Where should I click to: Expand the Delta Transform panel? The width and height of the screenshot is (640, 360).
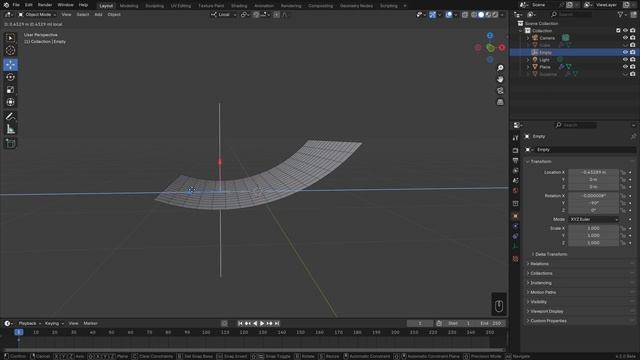point(550,254)
